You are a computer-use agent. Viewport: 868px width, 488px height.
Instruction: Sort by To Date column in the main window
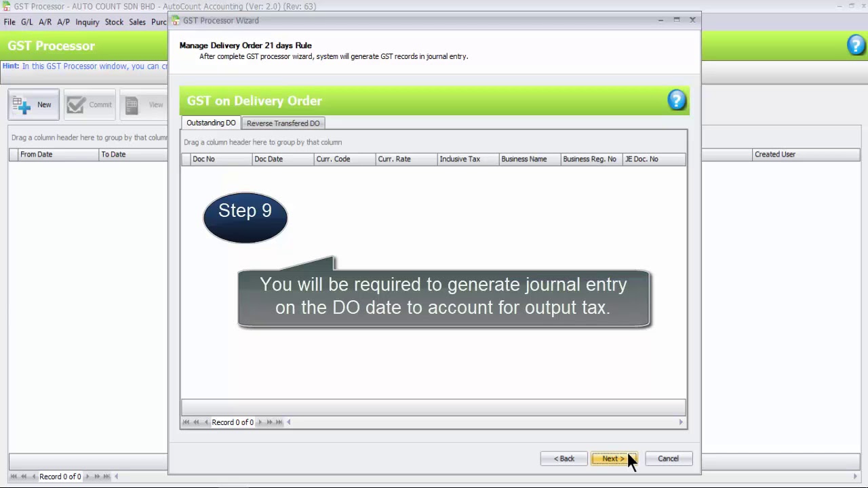[x=133, y=155]
